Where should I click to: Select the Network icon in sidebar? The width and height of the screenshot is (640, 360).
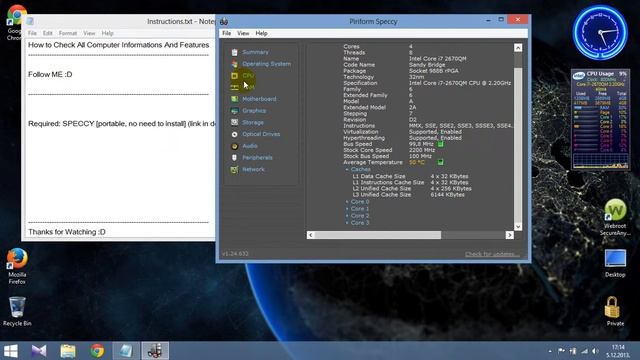(234, 169)
